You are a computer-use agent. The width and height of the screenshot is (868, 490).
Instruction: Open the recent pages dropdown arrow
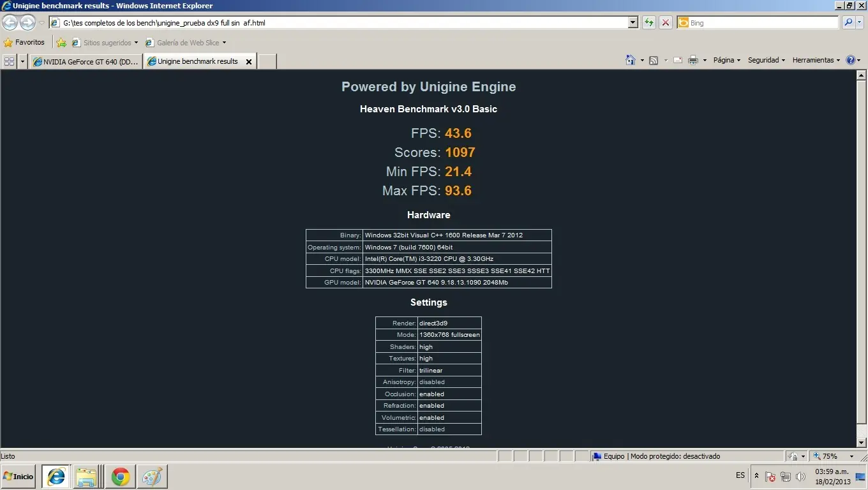[41, 23]
